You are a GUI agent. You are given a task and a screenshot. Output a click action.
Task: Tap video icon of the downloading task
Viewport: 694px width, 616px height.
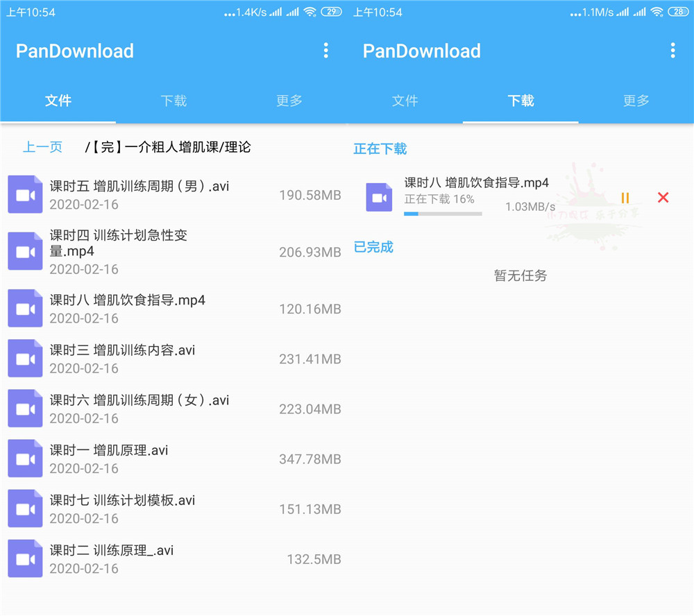[379, 197]
